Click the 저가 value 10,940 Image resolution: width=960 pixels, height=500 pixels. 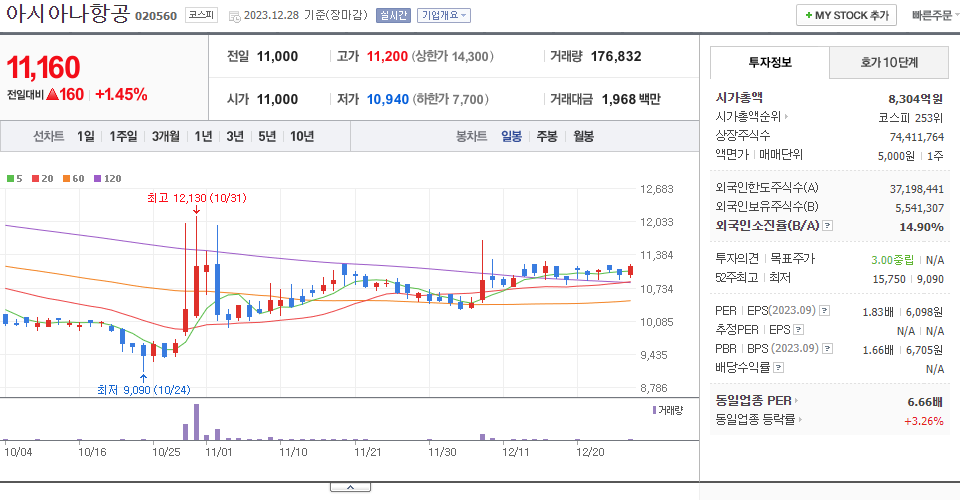(388, 99)
